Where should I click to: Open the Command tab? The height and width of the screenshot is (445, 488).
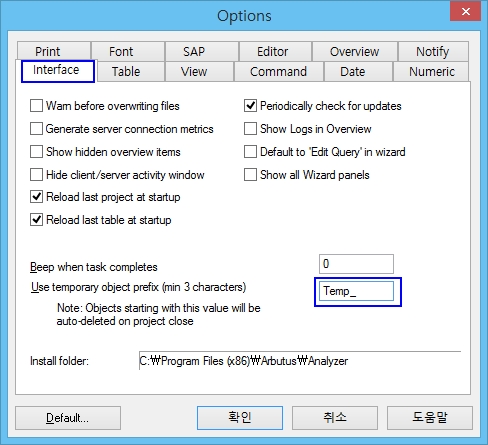pos(279,71)
